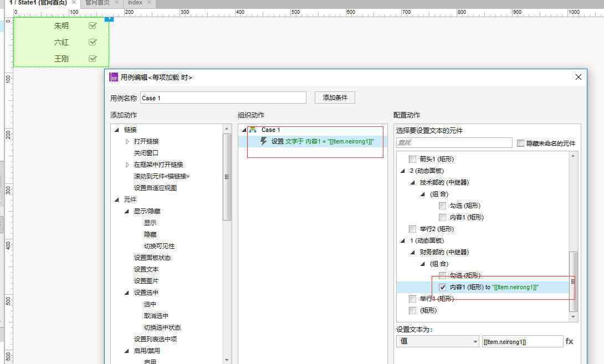This screenshot has height=364, width=604.
Task: Select the 切换可见性 action
Action: 159,246
